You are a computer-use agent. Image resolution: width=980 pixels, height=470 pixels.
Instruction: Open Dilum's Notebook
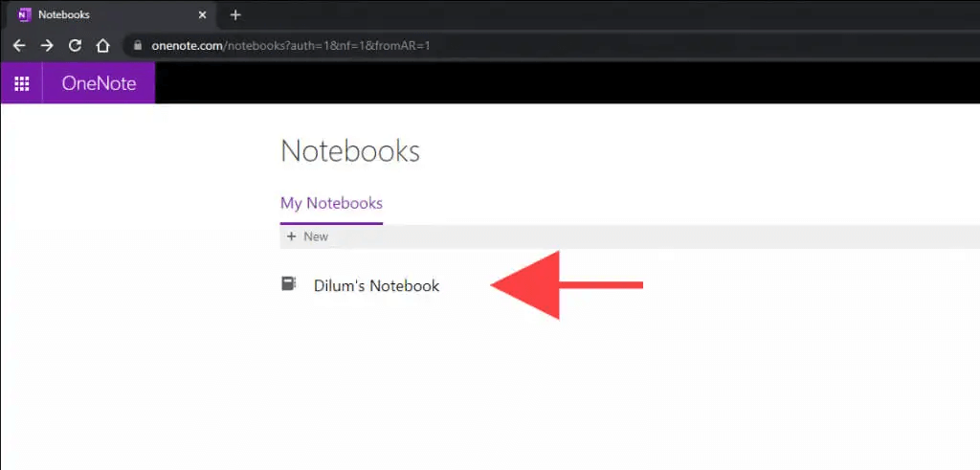click(x=376, y=285)
